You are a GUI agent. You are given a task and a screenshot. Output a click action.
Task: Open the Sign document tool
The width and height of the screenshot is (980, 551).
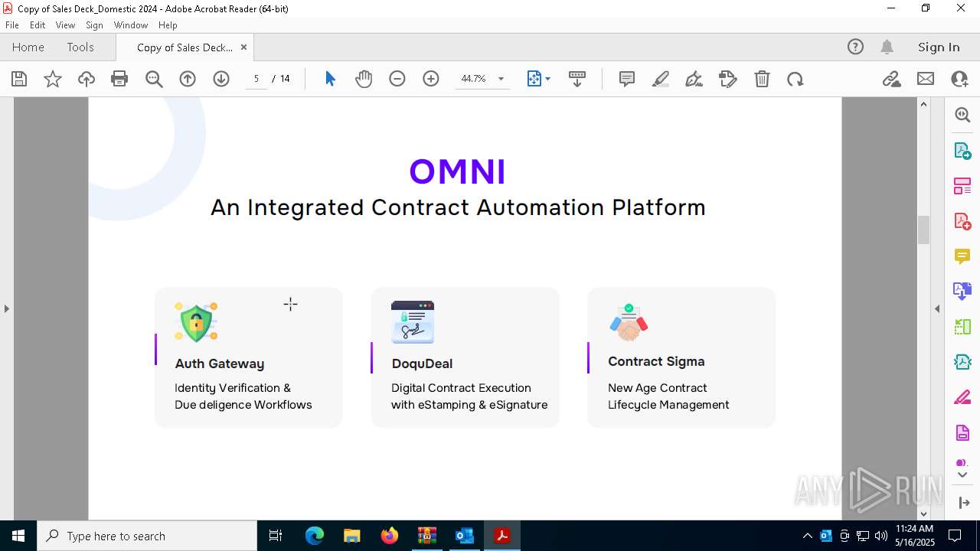[x=694, y=79]
